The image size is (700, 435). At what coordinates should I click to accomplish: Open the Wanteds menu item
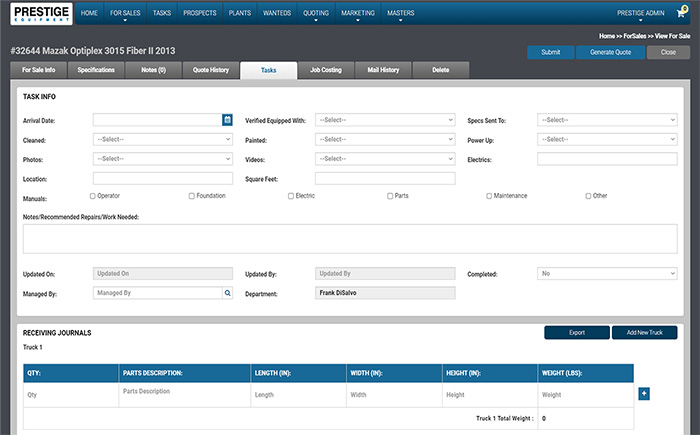point(277,13)
